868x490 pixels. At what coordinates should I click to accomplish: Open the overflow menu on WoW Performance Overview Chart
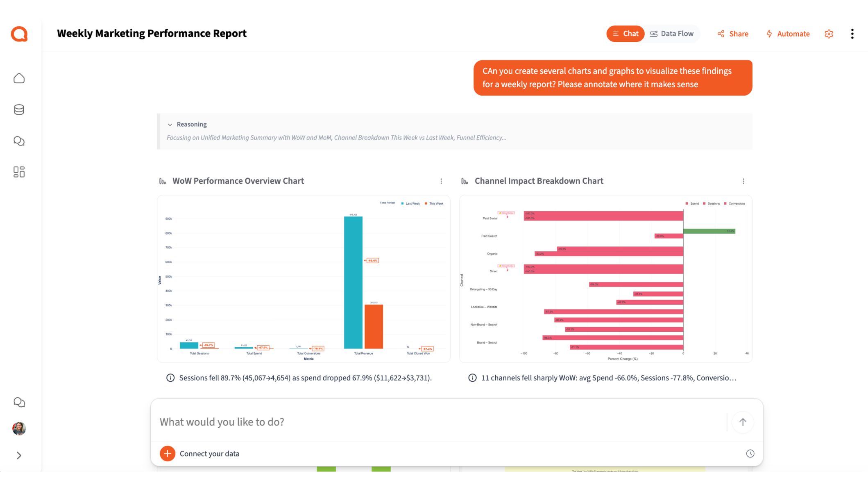[441, 181]
